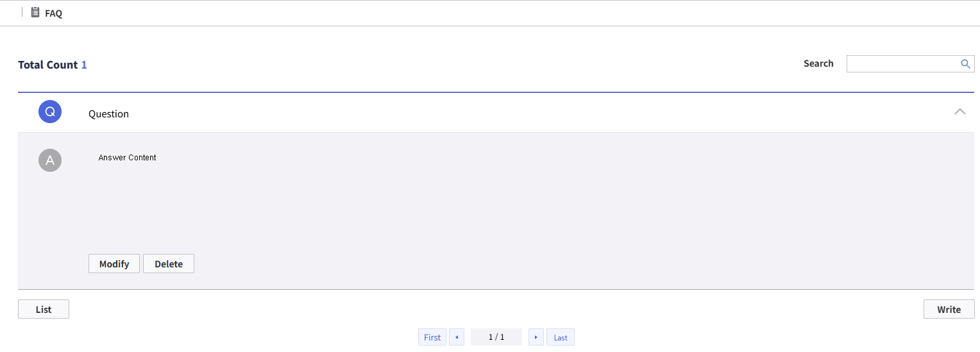The height and width of the screenshot is (352, 980).
Task: Delete this FAQ entry
Action: click(x=169, y=264)
